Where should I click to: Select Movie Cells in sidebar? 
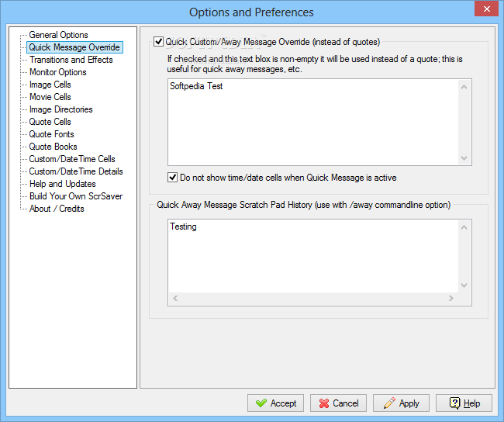(x=50, y=97)
